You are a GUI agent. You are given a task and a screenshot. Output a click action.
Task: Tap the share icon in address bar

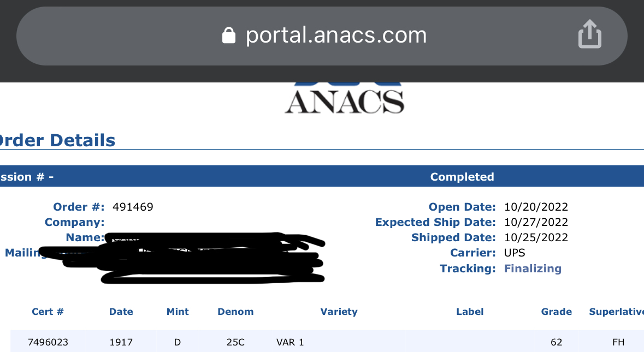590,34
